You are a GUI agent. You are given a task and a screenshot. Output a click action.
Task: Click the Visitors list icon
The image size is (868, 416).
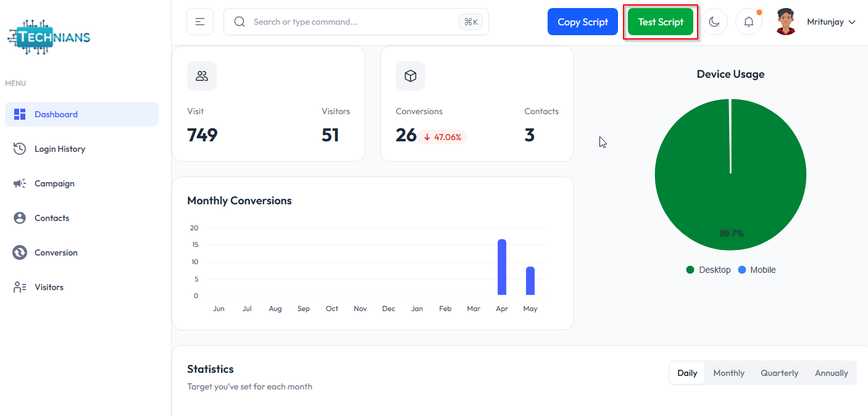pos(20,287)
